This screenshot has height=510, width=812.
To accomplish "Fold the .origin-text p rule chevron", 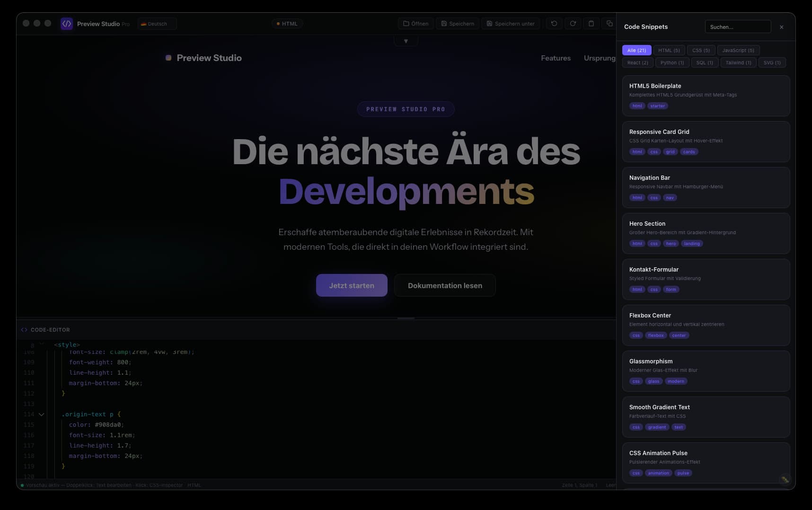I will coord(41,414).
